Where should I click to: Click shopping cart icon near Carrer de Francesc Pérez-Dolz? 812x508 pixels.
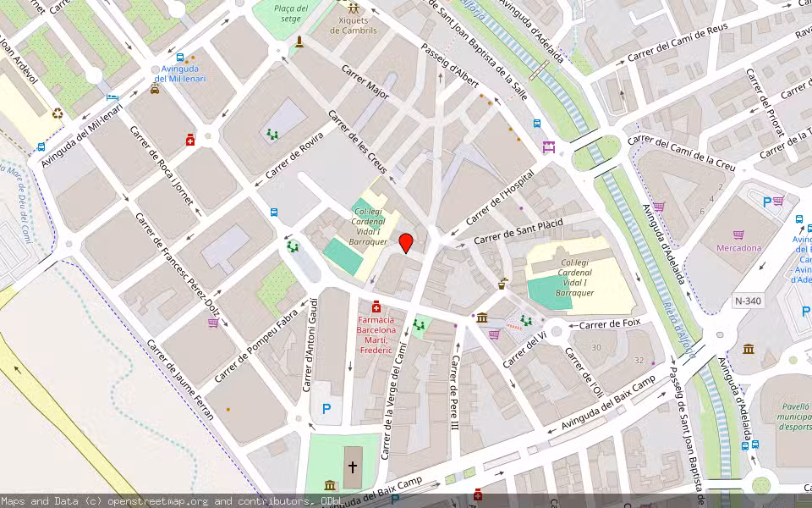point(213,323)
